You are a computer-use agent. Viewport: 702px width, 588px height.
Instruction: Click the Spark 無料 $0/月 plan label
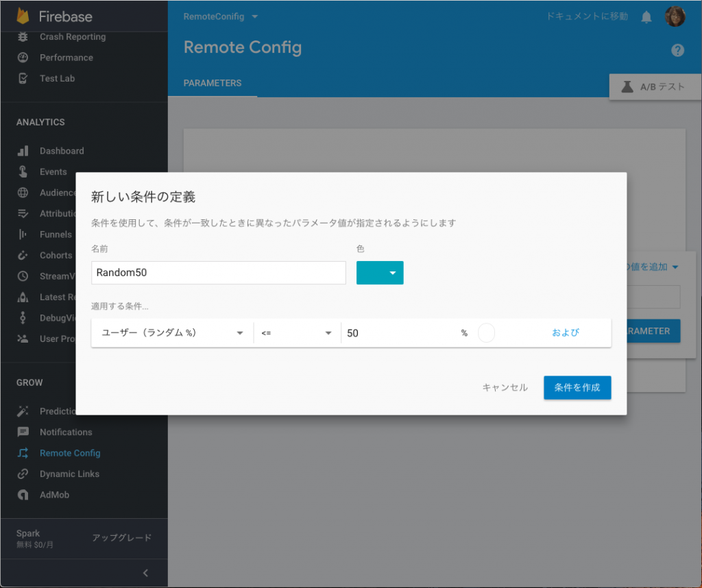coord(35,539)
